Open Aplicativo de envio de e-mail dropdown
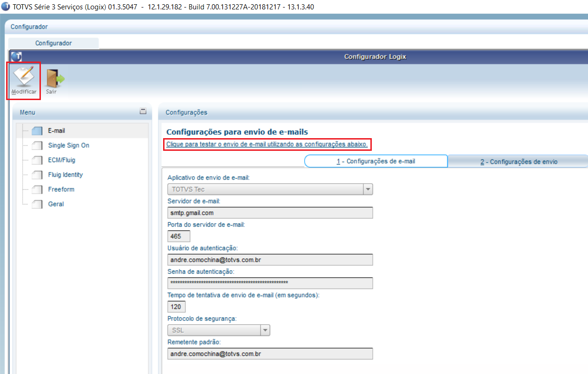588x374 pixels. click(368, 189)
